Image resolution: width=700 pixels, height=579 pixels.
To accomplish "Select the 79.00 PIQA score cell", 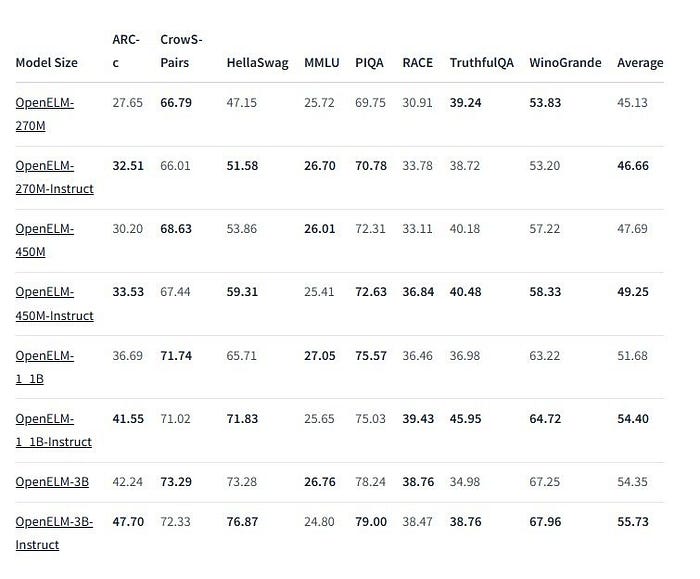I will (371, 521).
